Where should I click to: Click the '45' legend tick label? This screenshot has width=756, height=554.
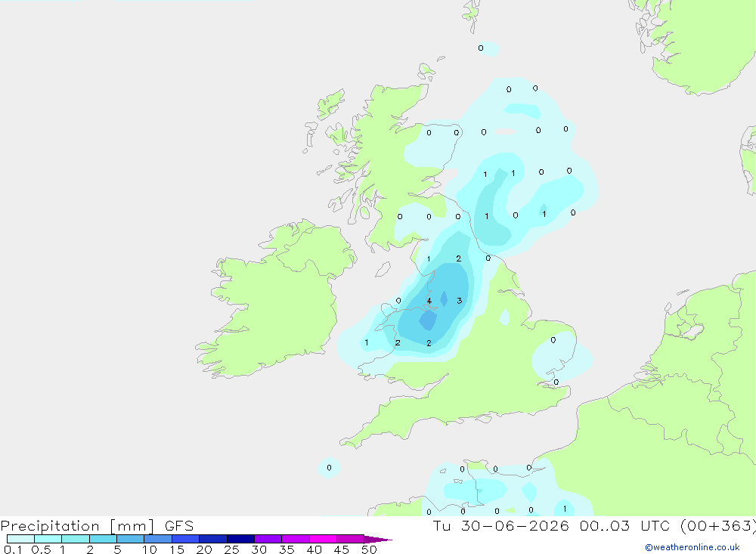click(342, 549)
